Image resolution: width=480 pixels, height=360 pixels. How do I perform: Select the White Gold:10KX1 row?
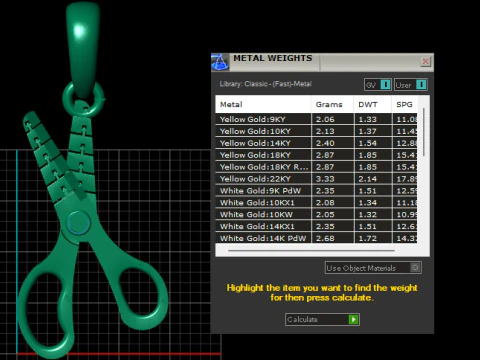tap(316, 202)
